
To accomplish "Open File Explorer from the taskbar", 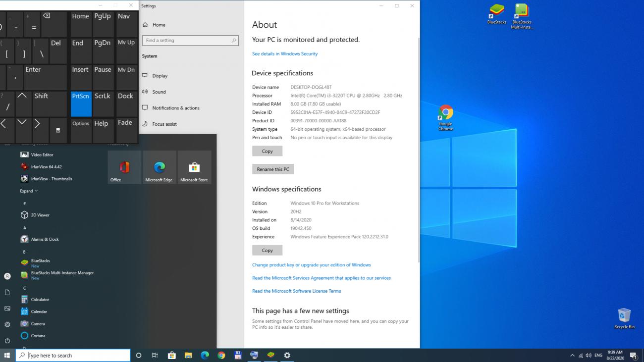I will pyautogui.click(x=188, y=355).
